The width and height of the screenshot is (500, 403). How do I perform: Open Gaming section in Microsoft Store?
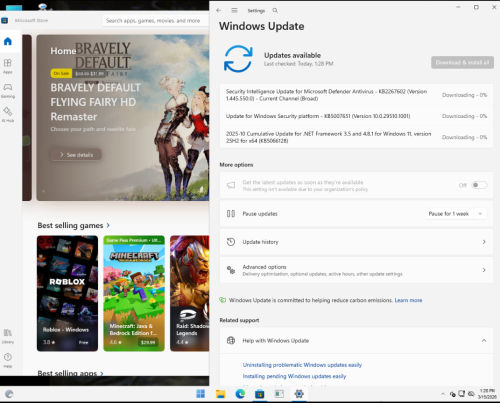tap(8, 90)
